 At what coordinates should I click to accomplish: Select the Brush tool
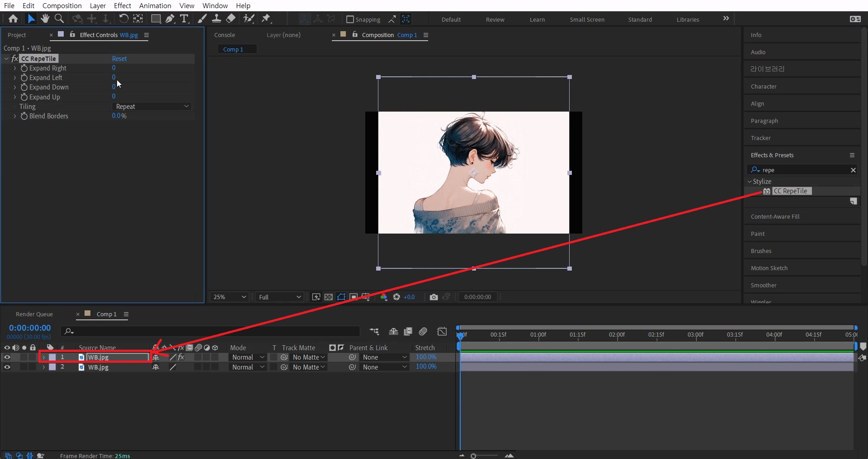[x=202, y=19]
